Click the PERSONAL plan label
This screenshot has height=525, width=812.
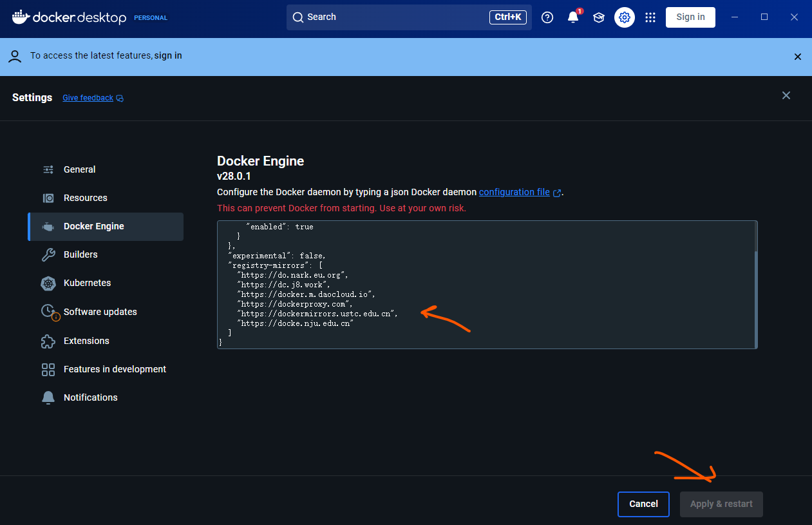click(151, 18)
